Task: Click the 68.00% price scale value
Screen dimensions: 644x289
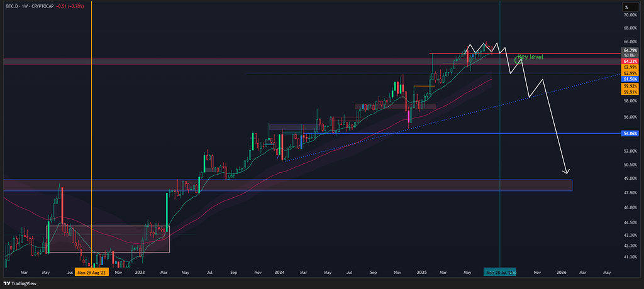Action: (630, 28)
